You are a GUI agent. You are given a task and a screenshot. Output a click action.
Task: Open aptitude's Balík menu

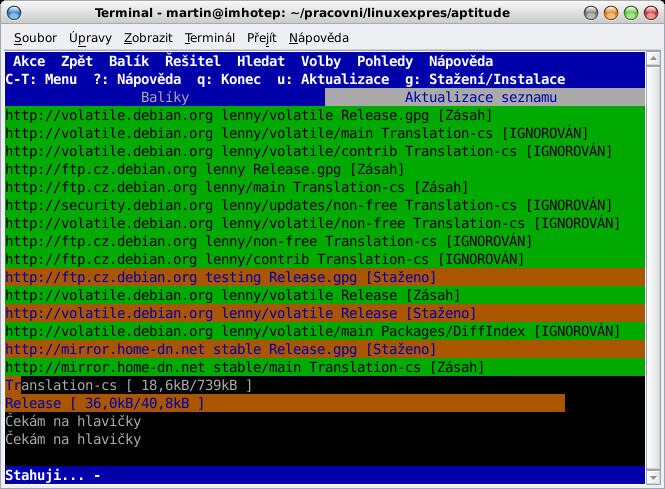[x=129, y=61]
